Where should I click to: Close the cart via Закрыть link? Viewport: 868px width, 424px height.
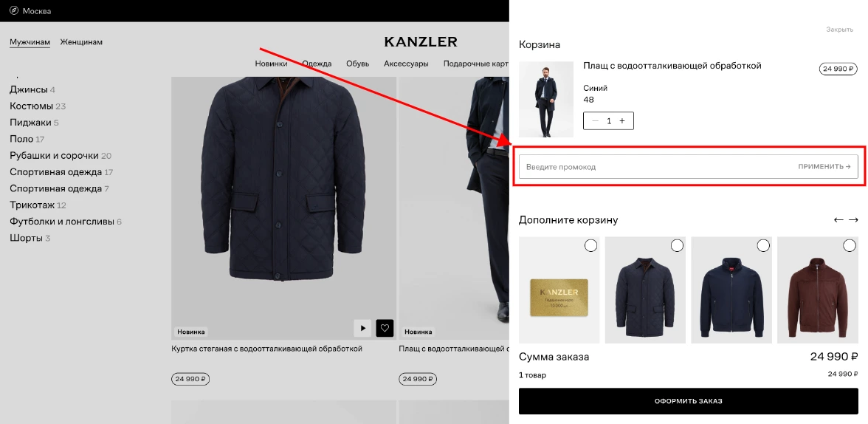point(840,30)
